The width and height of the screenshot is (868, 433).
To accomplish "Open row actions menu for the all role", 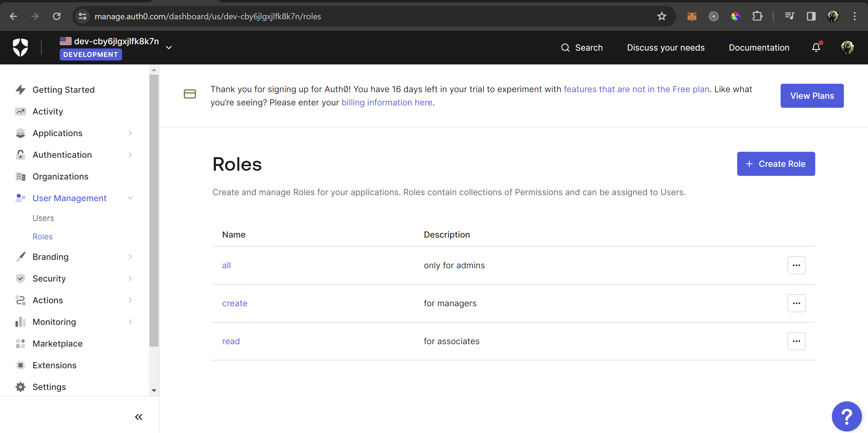I will pyautogui.click(x=796, y=265).
